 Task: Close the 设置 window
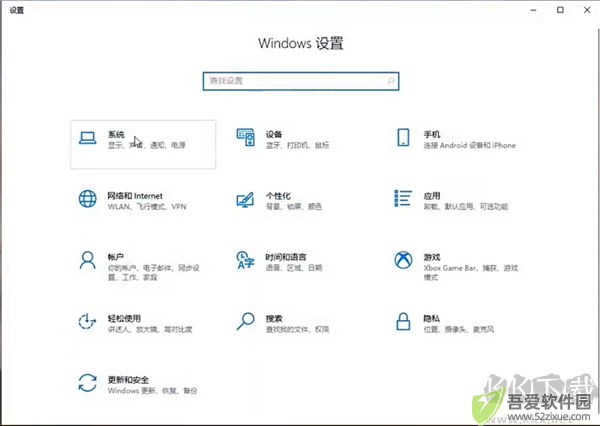pyautogui.click(x=587, y=10)
